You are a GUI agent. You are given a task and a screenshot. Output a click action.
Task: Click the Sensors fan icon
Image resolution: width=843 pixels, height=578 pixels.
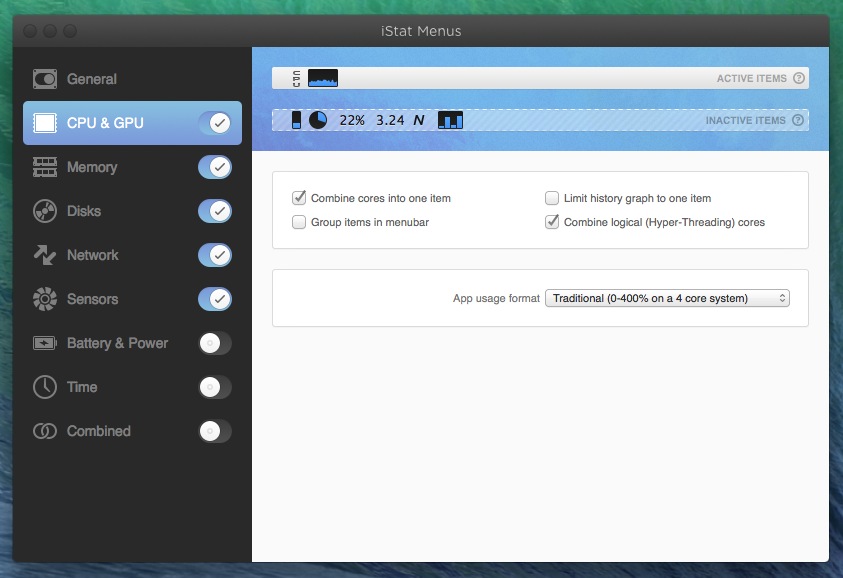coord(45,299)
